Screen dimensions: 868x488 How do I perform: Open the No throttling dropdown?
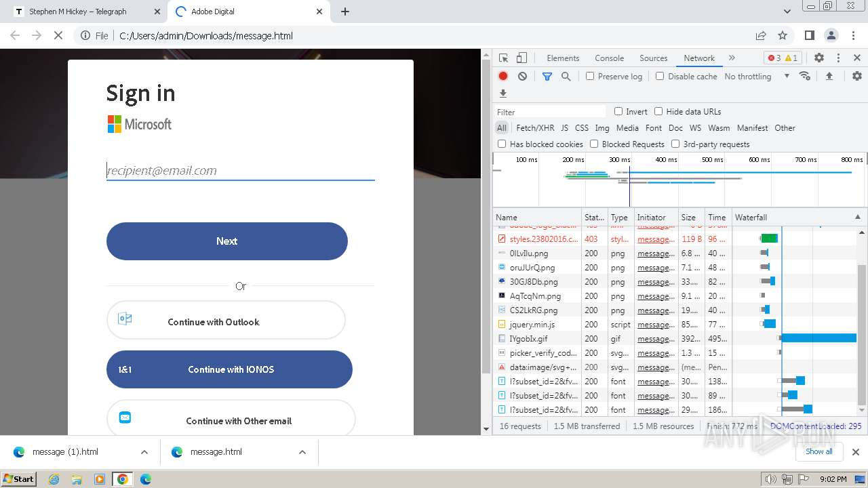(x=757, y=77)
